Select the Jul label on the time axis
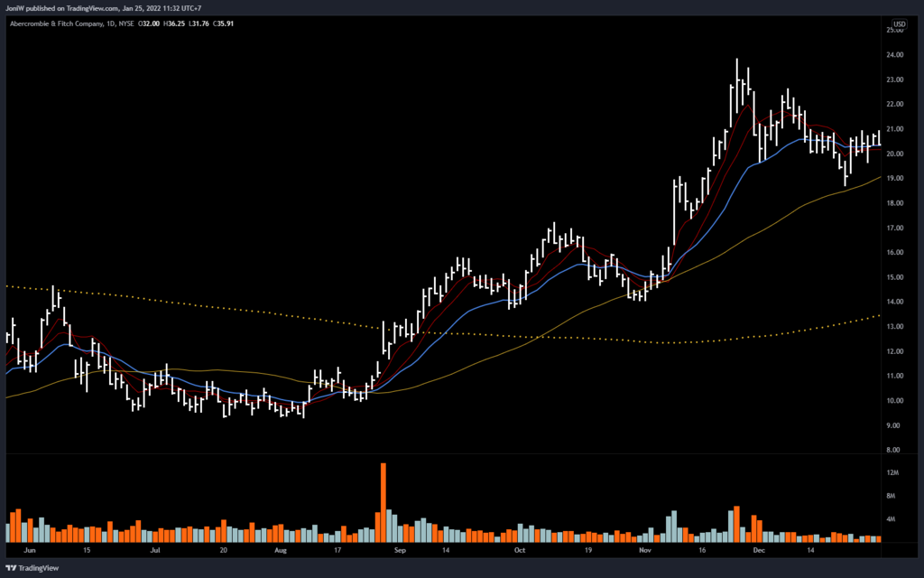Screen dimensions: 924x578 point(154,548)
